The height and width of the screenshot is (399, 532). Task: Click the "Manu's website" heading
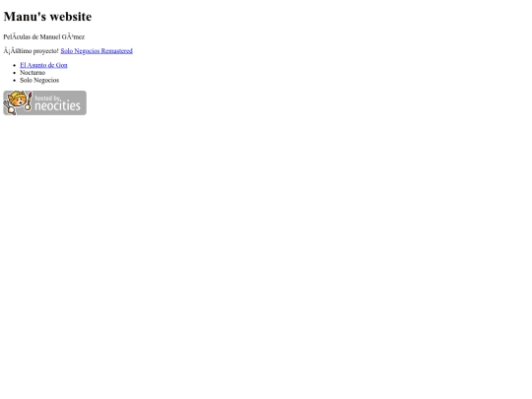tap(47, 17)
